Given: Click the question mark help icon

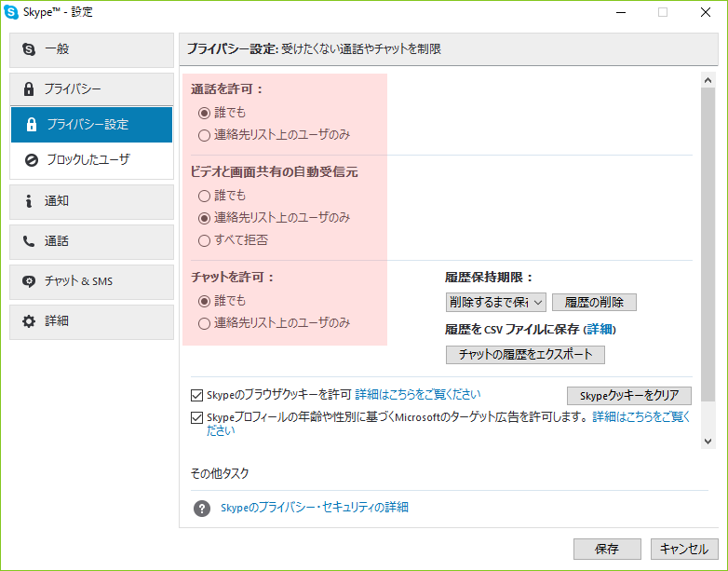Looking at the screenshot, I should (x=202, y=509).
